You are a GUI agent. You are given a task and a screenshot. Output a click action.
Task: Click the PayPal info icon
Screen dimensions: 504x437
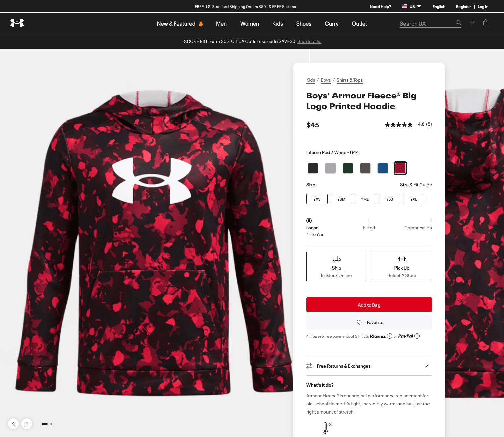click(x=417, y=336)
